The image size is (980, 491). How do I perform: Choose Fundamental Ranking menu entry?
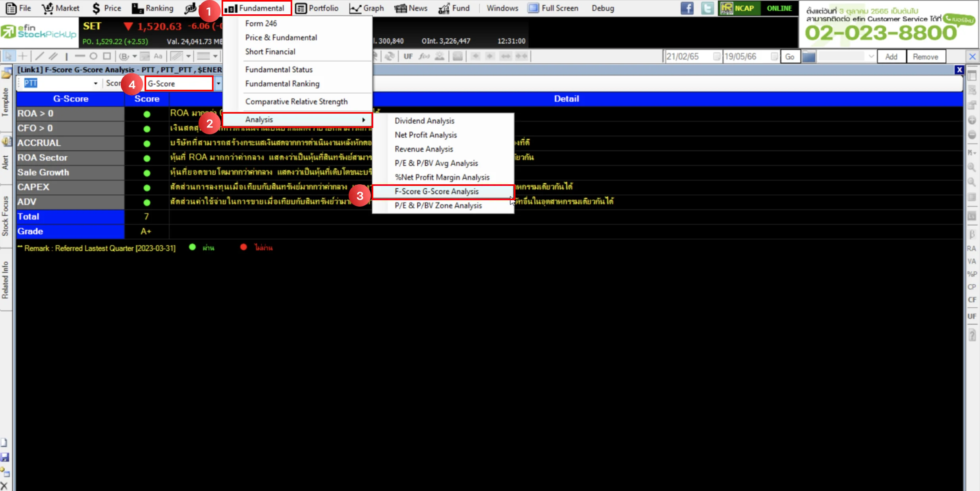pos(282,84)
